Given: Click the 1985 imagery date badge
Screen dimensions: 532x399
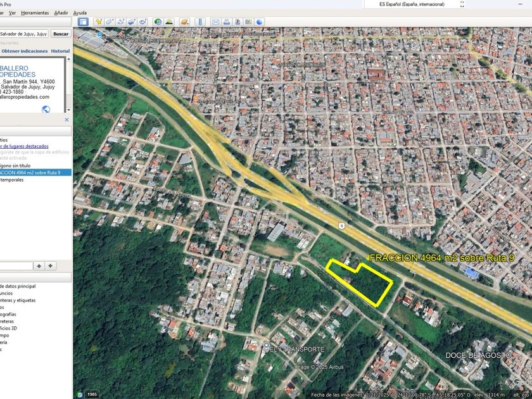Looking at the screenshot, I should point(92,394).
